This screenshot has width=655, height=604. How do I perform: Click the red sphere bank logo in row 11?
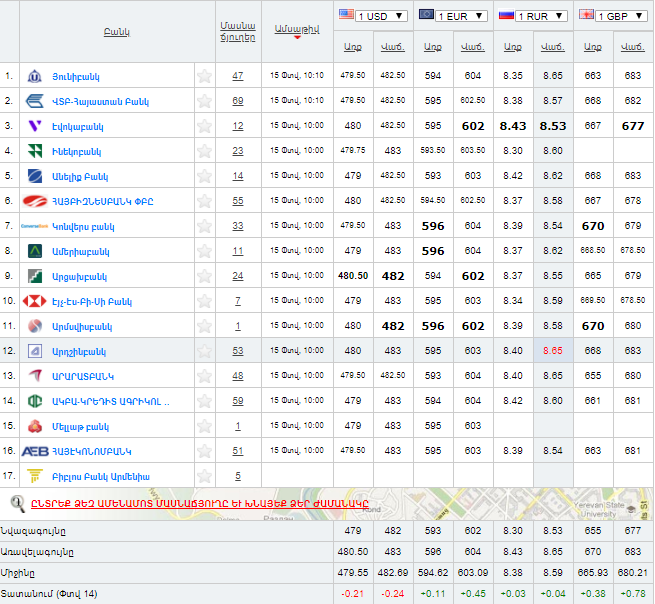(x=35, y=326)
